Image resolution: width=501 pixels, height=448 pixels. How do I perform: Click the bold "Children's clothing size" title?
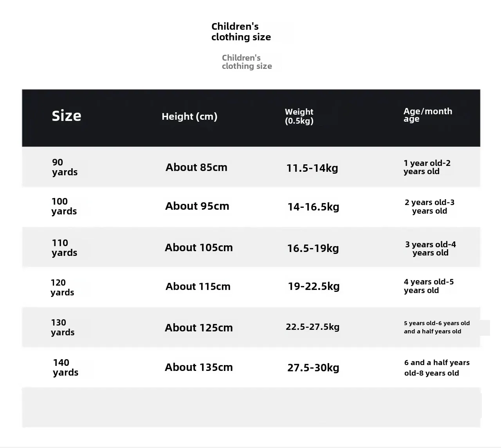241,32
